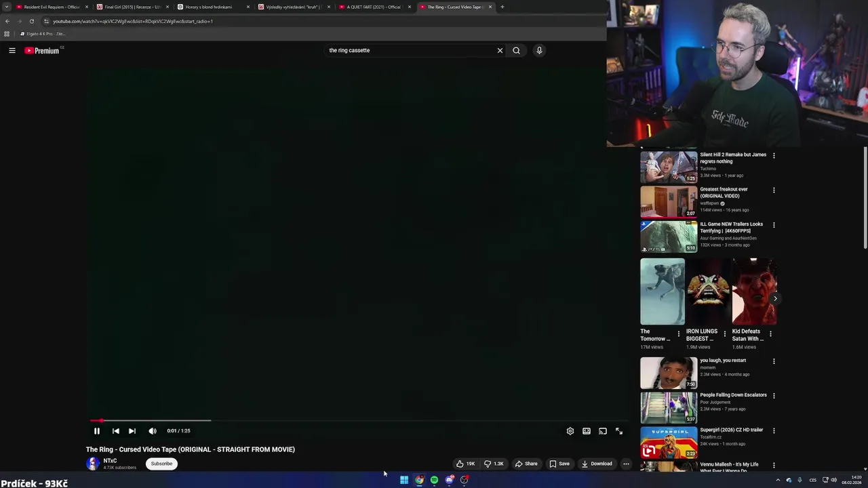Open options for Kid Defeats Satan short
The width and height of the screenshot is (868, 488).
pos(770,333)
